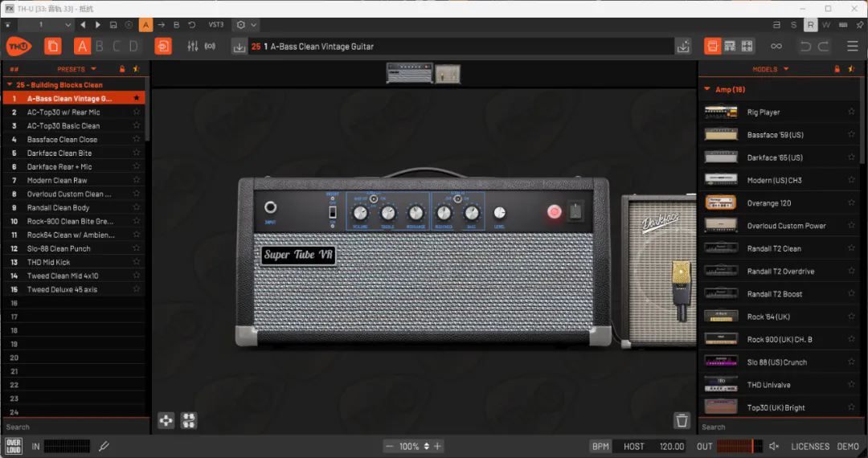The image size is (868, 458).
Task: Open the hamburger main menu
Action: [x=853, y=47]
